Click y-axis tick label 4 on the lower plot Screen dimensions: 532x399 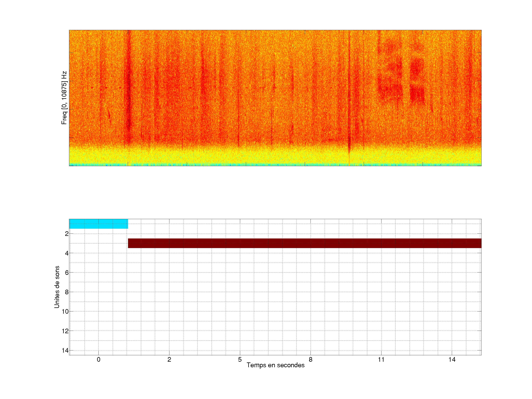click(x=67, y=253)
